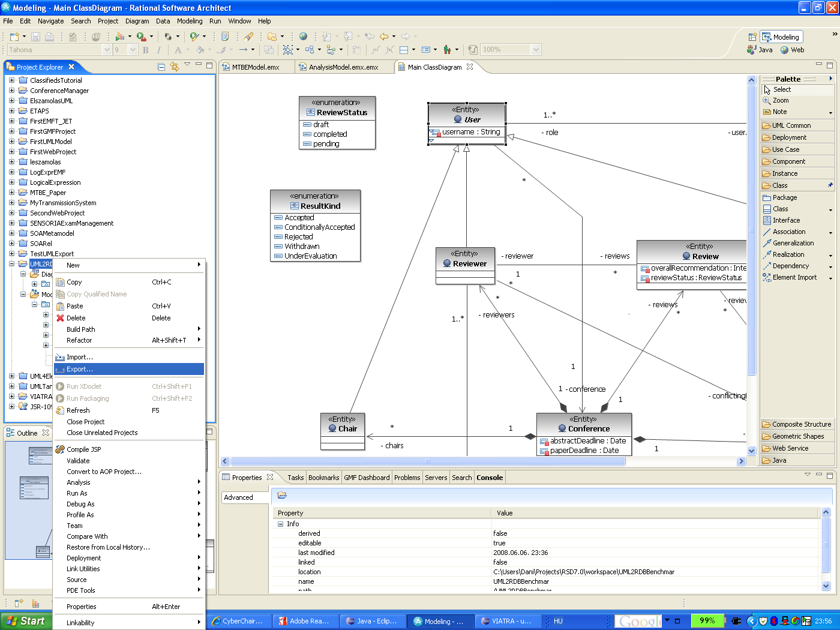Click the Select arrow tool in Palette
The height and width of the screenshot is (630, 840).
coord(797,89)
